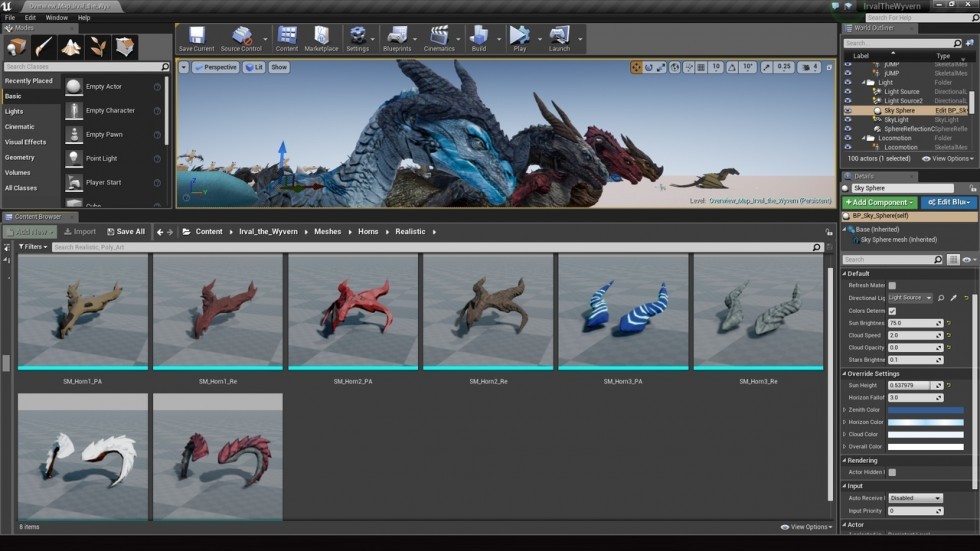Image resolution: width=980 pixels, height=551 pixels.
Task: Select the Paint mode brush icon
Action: tap(44, 47)
